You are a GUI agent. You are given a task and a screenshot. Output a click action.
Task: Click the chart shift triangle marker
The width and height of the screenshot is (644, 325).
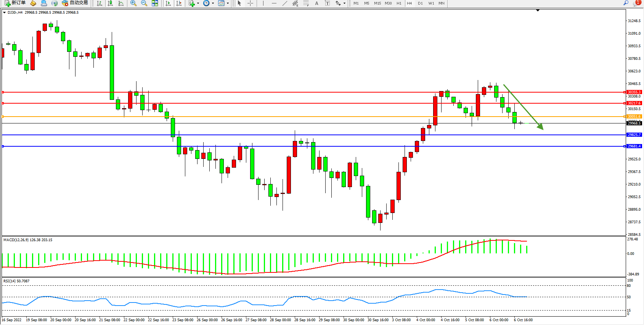538,11
